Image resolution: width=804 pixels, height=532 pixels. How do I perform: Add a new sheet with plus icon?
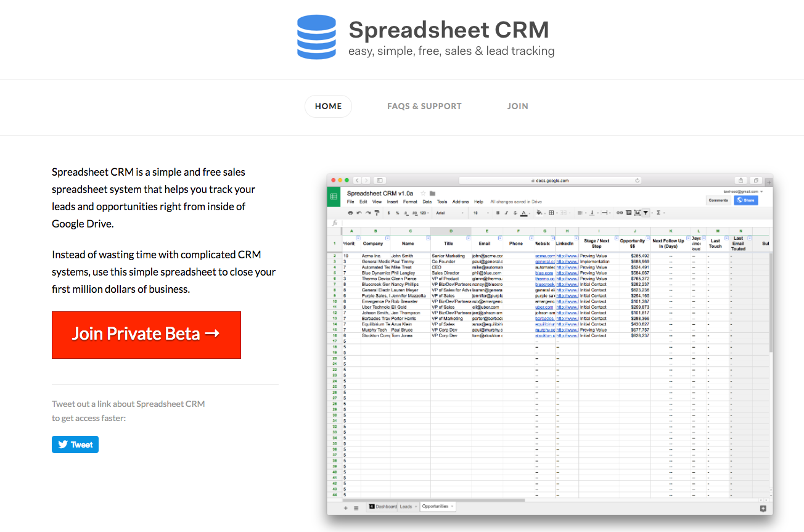[345, 508]
